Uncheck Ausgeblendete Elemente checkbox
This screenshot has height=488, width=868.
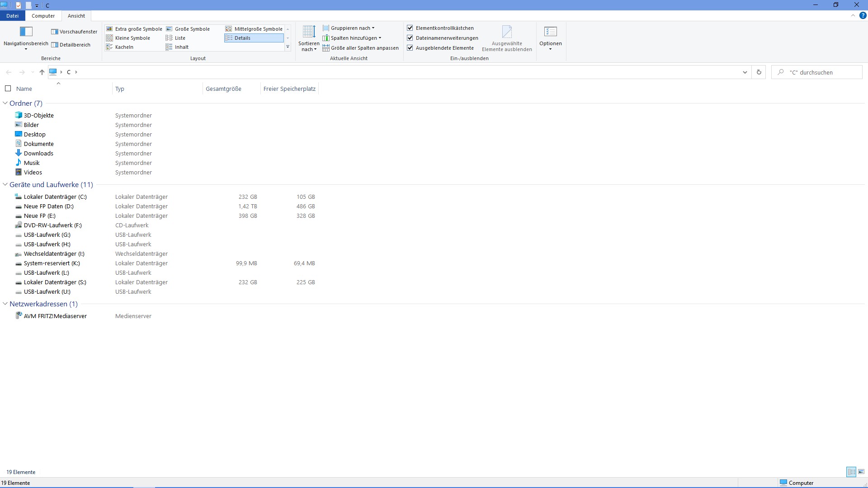(x=410, y=48)
